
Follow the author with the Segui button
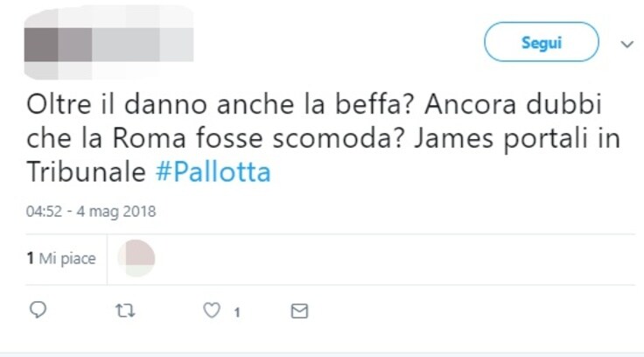[542, 42]
